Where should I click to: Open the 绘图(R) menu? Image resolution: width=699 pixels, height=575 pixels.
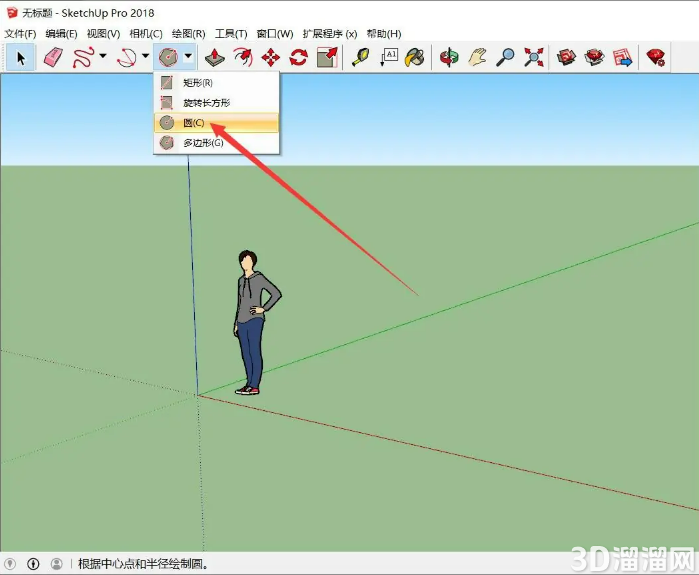tap(189, 34)
